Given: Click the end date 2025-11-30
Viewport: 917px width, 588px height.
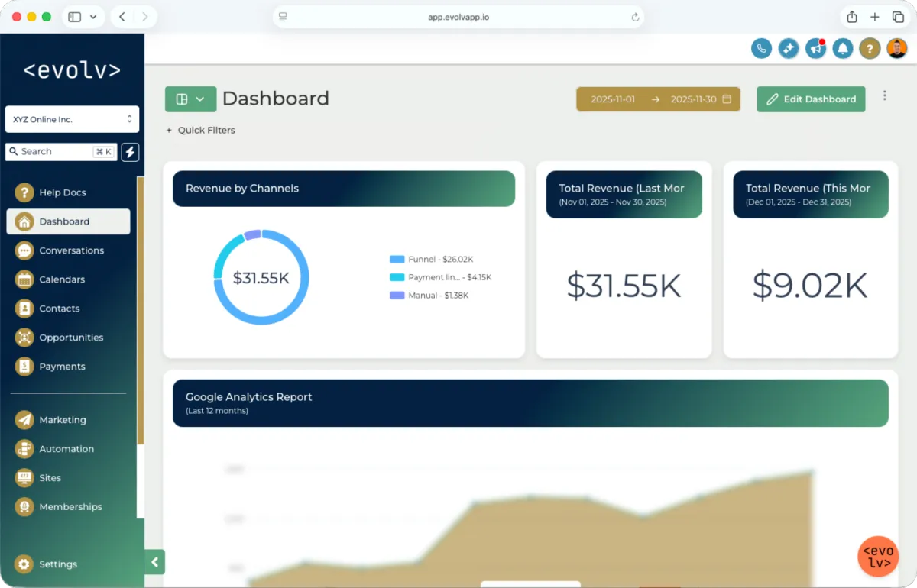Looking at the screenshot, I should click(694, 99).
